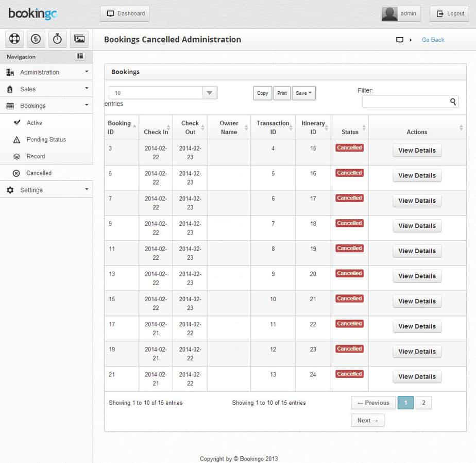Open the entries count dropdown

point(163,93)
